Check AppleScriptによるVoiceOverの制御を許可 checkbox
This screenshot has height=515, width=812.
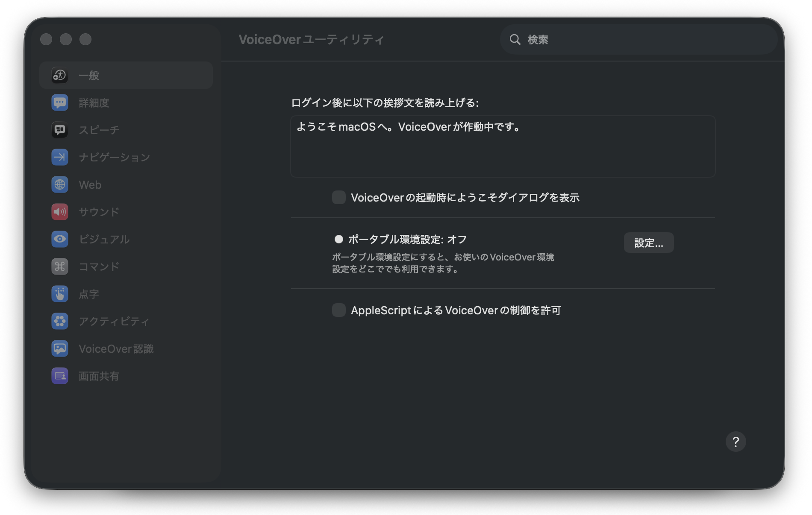coord(339,310)
